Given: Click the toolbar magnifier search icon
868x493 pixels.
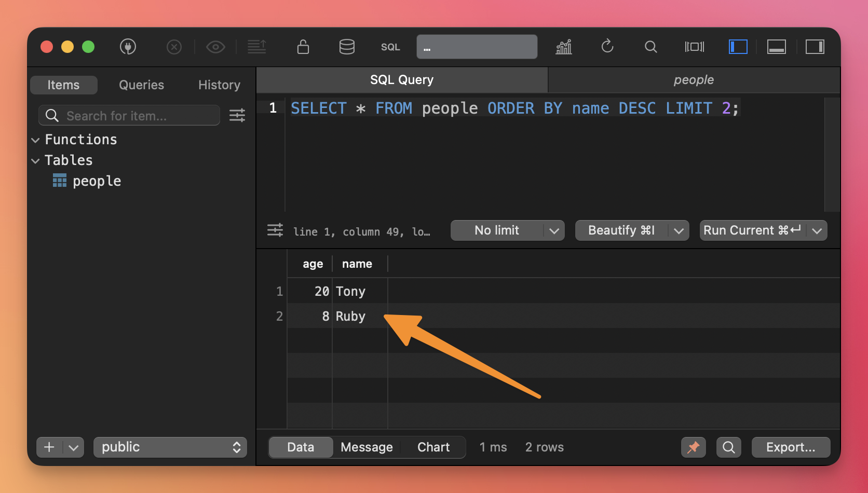Looking at the screenshot, I should pyautogui.click(x=650, y=47).
